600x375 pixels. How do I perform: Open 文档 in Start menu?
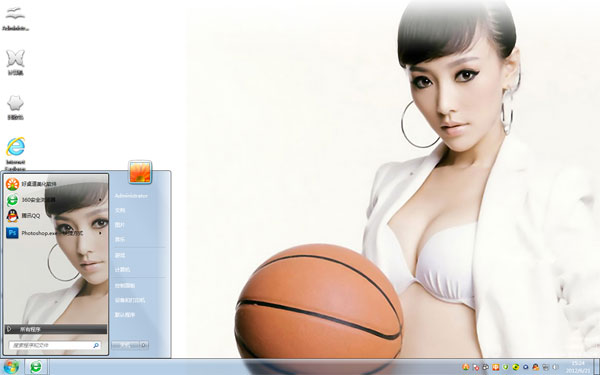click(120, 210)
